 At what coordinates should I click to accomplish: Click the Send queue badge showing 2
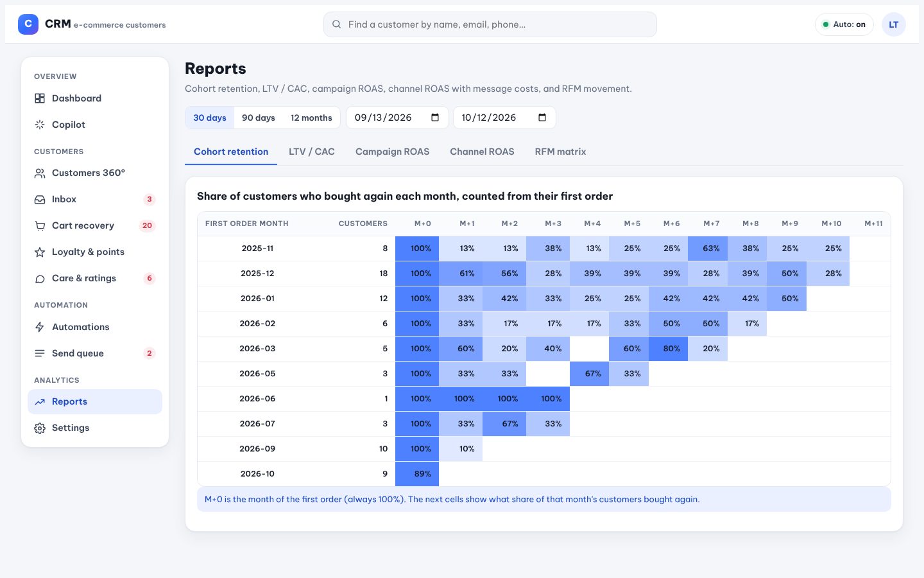150,353
